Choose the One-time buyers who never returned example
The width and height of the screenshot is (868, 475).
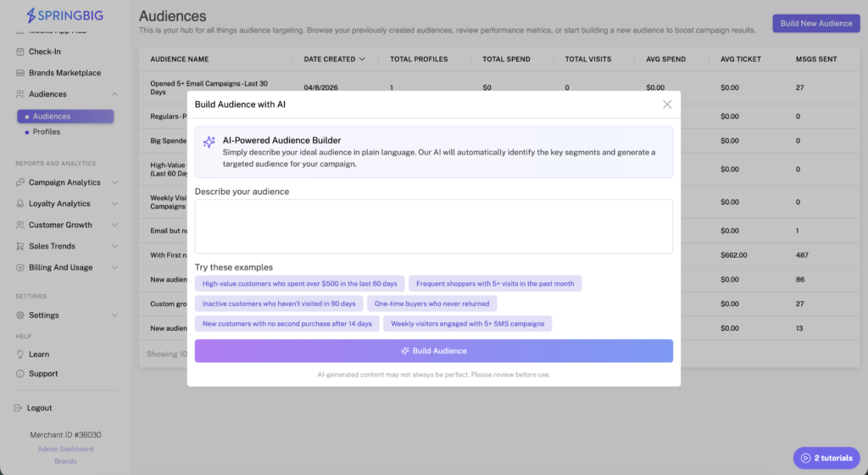432,304
